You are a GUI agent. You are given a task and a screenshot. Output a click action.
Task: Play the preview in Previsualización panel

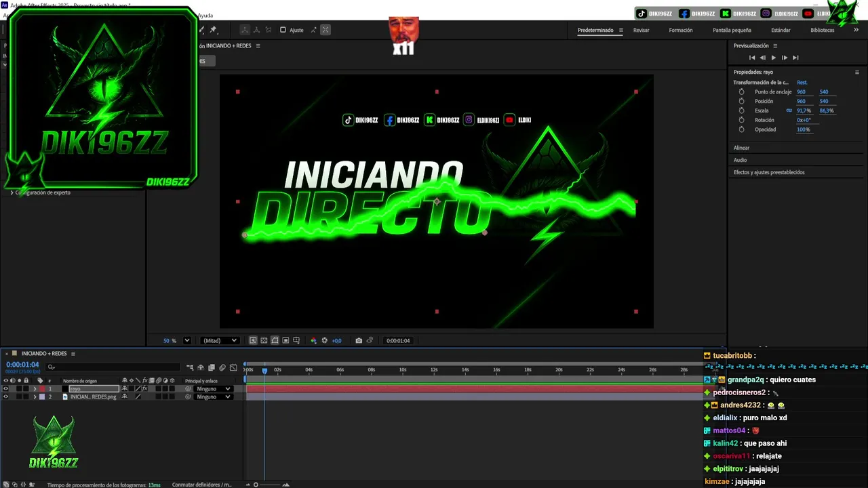click(x=774, y=58)
